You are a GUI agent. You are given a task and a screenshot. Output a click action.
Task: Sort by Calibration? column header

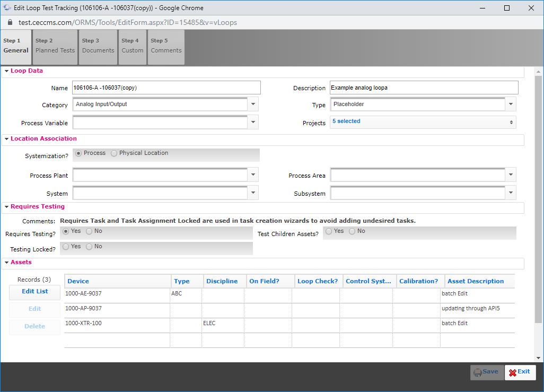point(420,281)
